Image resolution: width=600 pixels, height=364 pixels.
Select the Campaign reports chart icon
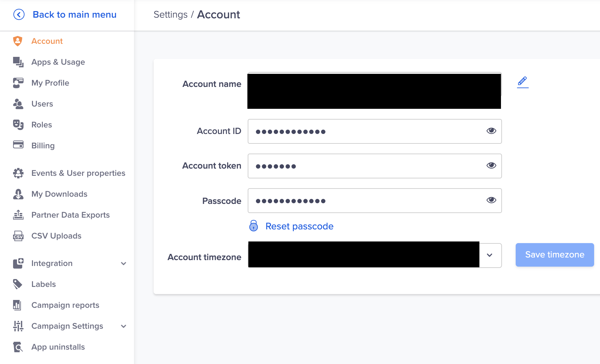point(18,305)
